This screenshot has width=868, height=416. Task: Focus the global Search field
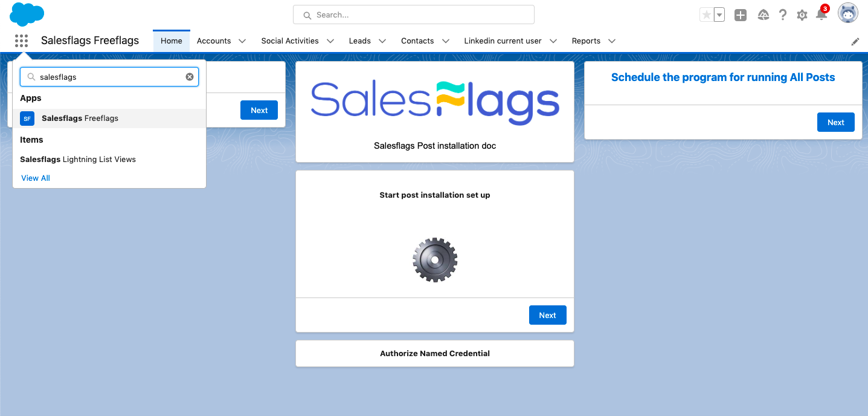[414, 15]
